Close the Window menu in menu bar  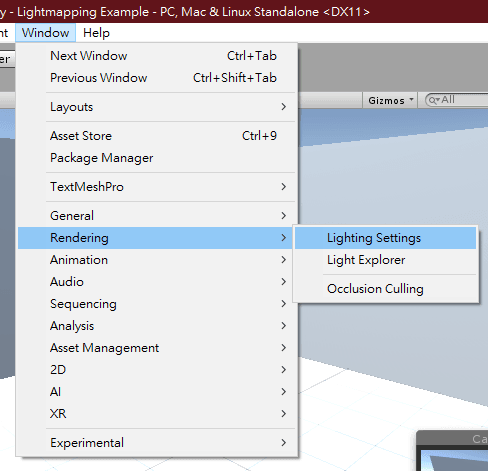point(46,33)
